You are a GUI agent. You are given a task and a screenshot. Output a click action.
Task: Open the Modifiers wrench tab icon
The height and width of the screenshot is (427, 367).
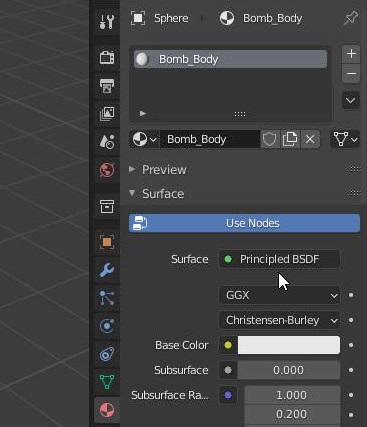pos(107,270)
